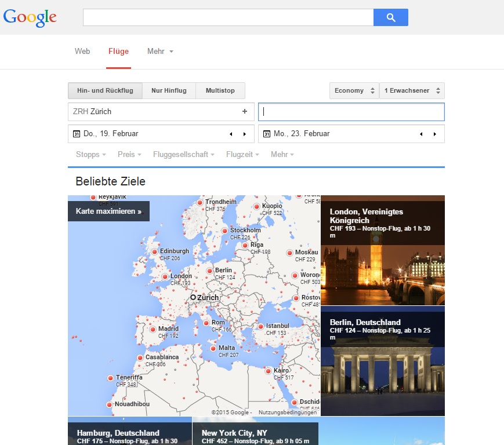Select the Rom map marker
Viewport: 504px width, 445px height.
206,323
